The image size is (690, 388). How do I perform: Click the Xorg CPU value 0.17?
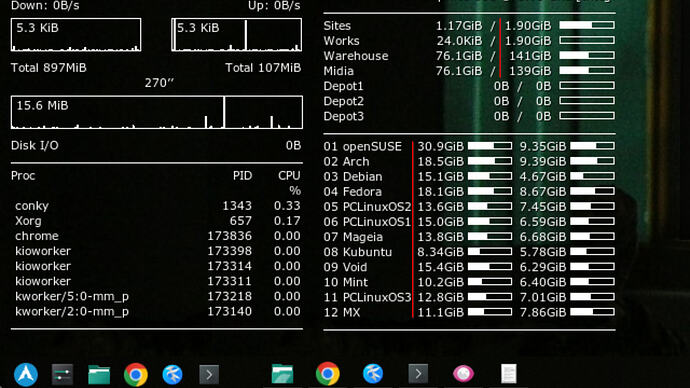pyautogui.click(x=287, y=221)
